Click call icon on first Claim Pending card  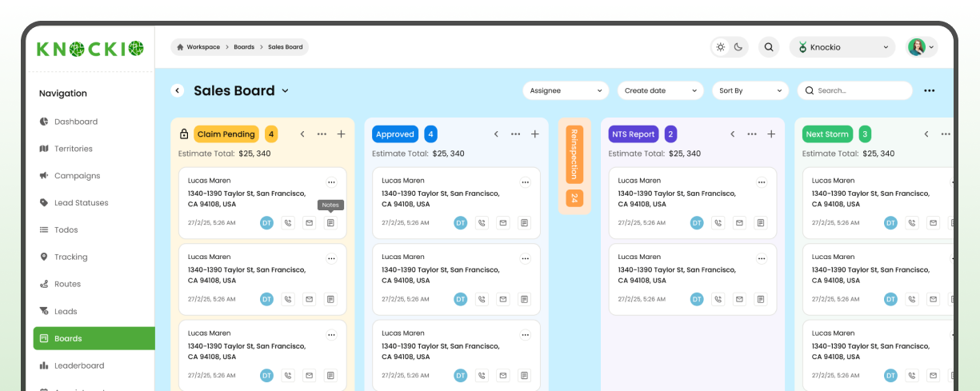click(x=288, y=223)
